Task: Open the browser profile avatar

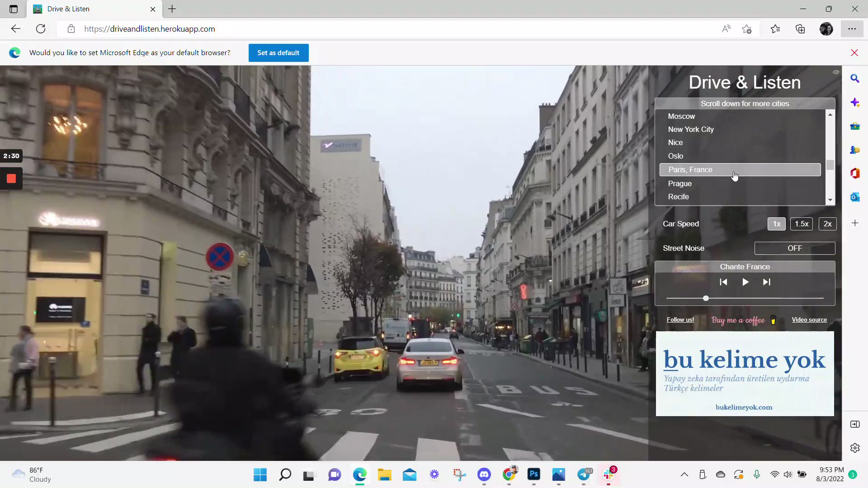Action: 826,29
